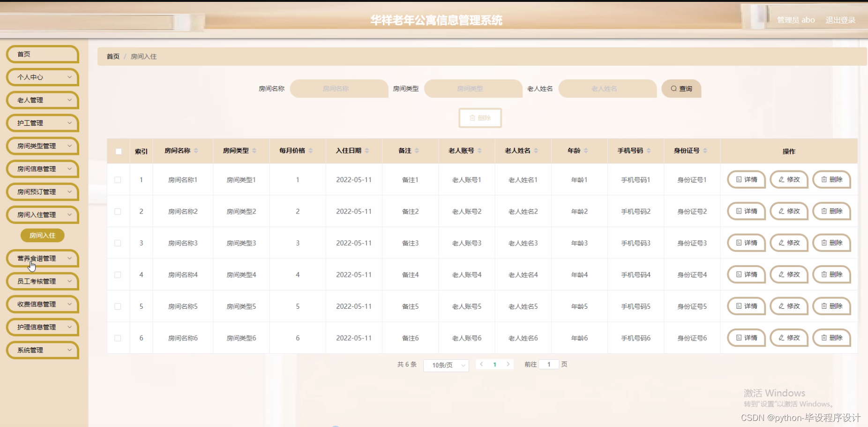868x427 pixels.
Task: Open the 10条/页 page size dropdown
Action: point(445,365)
